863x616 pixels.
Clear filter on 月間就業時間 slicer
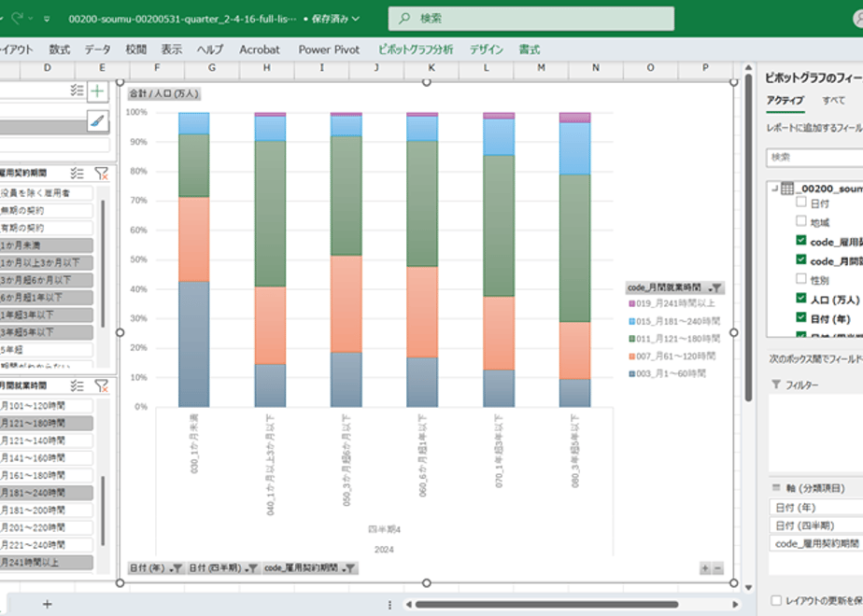tap(101, 385)
